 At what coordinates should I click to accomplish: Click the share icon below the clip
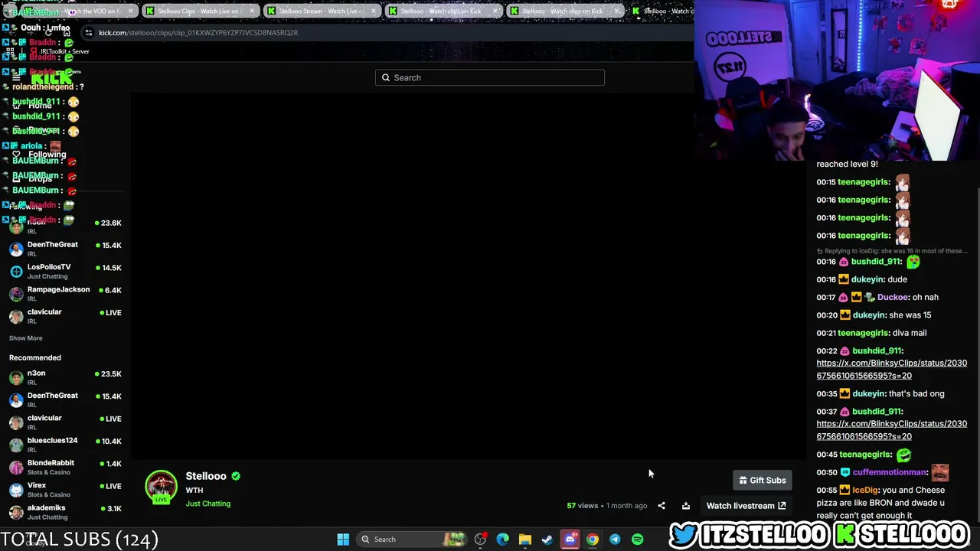(x=661, y=506)
